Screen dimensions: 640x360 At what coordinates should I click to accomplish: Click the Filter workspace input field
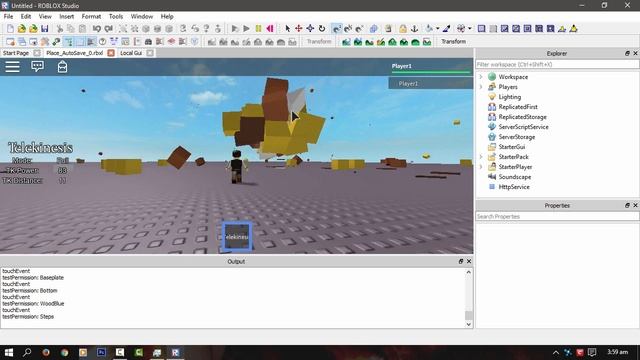[x=557, y=64]
